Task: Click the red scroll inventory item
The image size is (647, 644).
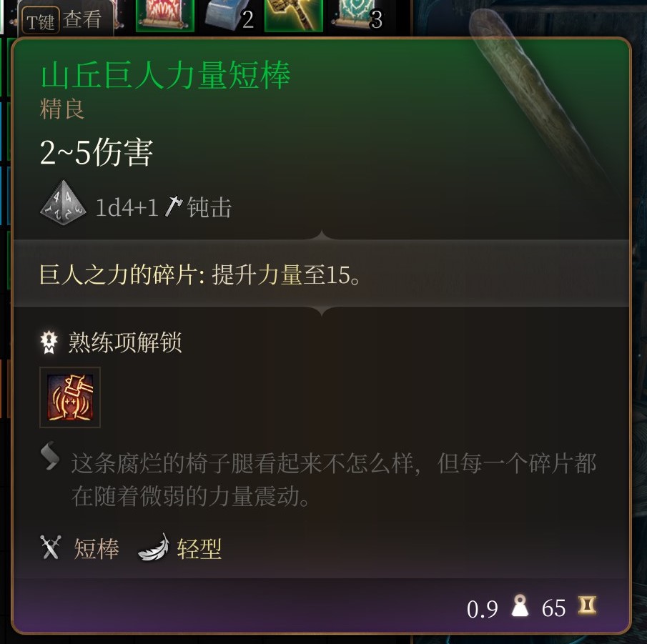Action: tap(165, 16)
